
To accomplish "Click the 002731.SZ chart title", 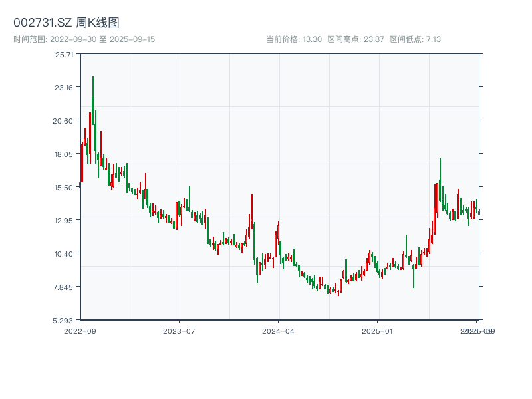I will [41, 21].
